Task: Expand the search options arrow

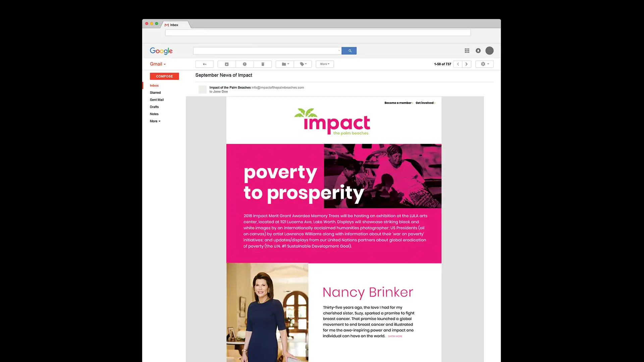Action: pos(339,51)
